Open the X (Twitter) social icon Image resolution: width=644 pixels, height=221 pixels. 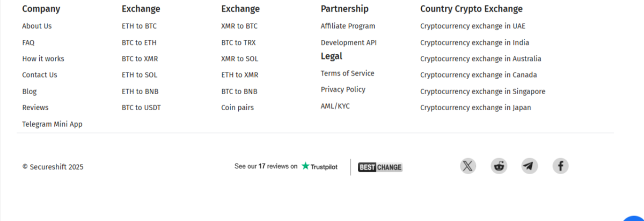coord(468,166)
